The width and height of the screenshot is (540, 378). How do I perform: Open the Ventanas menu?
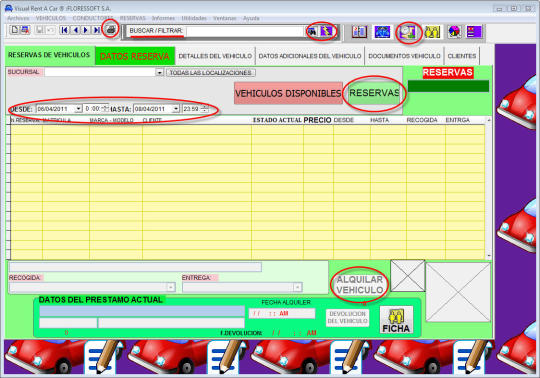(x=225, y=18)
